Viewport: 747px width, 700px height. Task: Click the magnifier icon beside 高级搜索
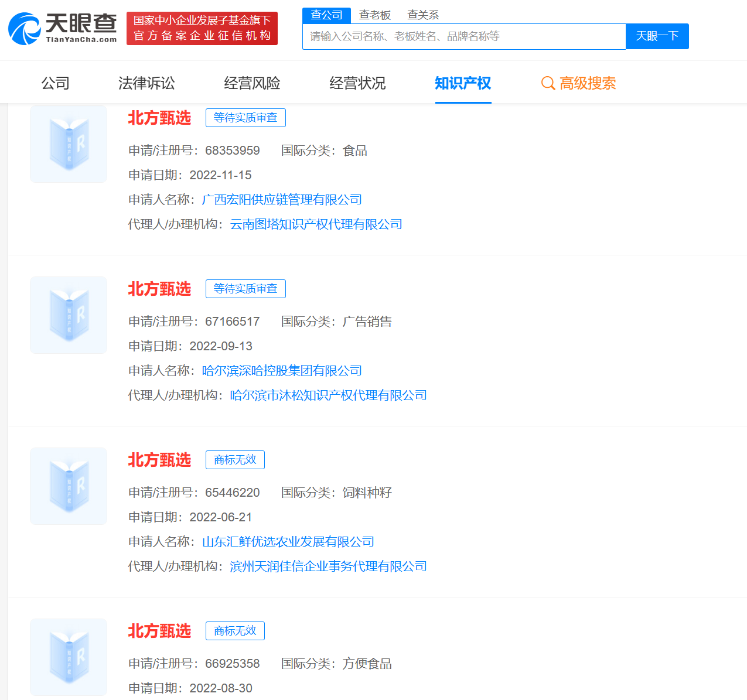tap(548, 83)
